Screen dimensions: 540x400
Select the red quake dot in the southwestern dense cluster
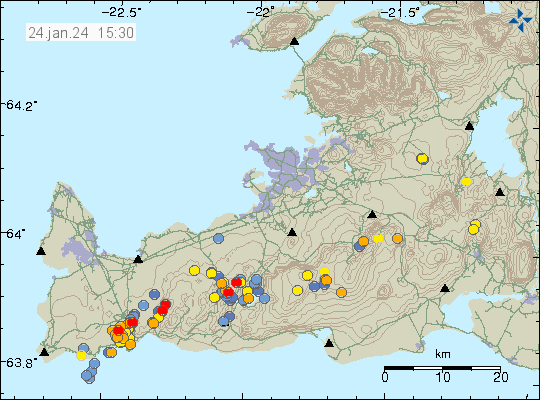coord(118,330)
